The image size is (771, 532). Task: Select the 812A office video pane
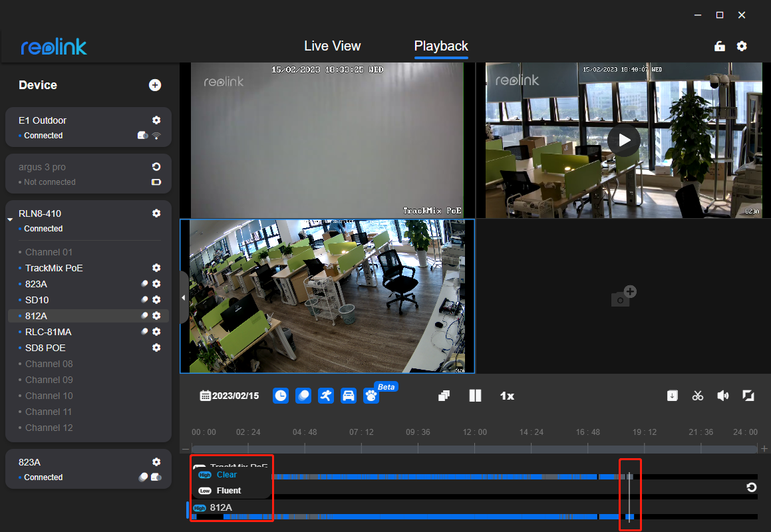(x=327, y=296)
